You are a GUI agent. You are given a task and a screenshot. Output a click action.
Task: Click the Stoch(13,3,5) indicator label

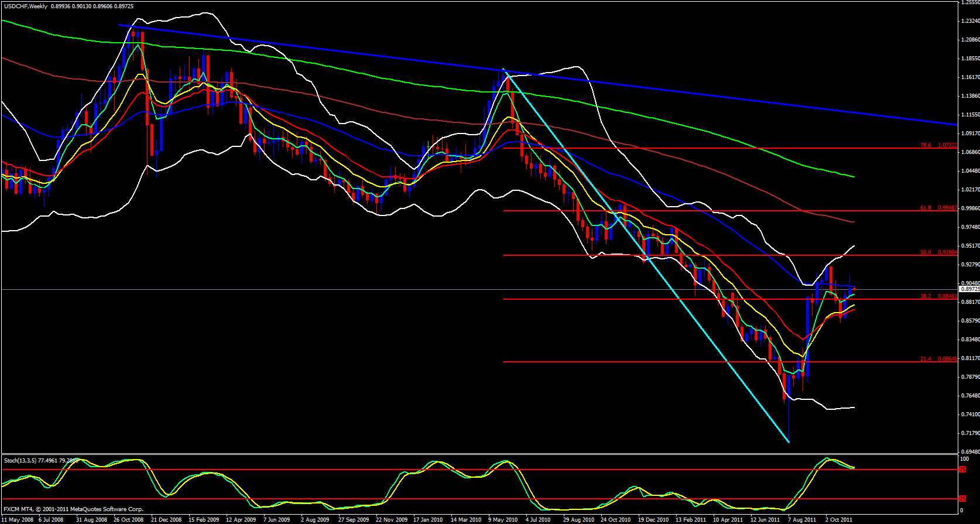[x=20, y=461]
